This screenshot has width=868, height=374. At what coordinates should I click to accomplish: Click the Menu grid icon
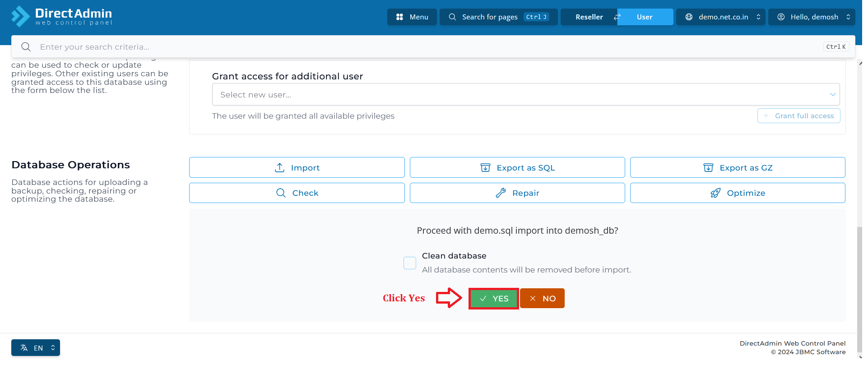tap(399, 17)
